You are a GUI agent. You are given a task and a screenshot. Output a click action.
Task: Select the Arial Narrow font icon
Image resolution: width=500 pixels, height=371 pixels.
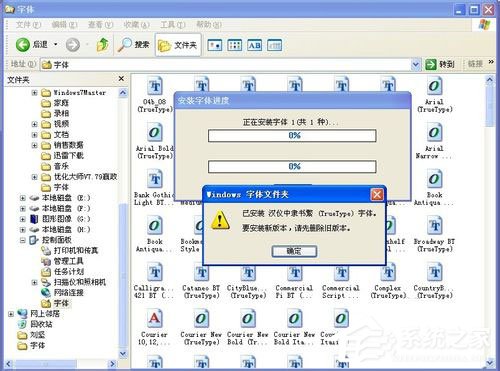coord(435,133)
